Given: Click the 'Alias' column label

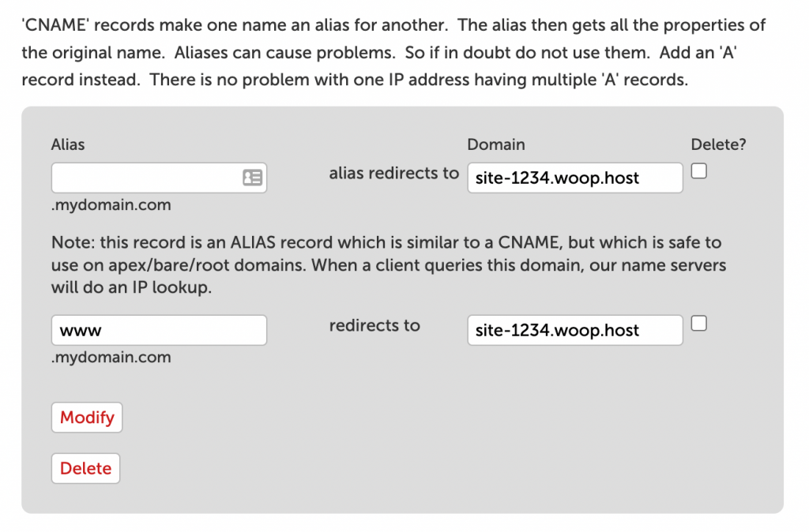Looking at the screenshot, I should [x=68, y=144].
